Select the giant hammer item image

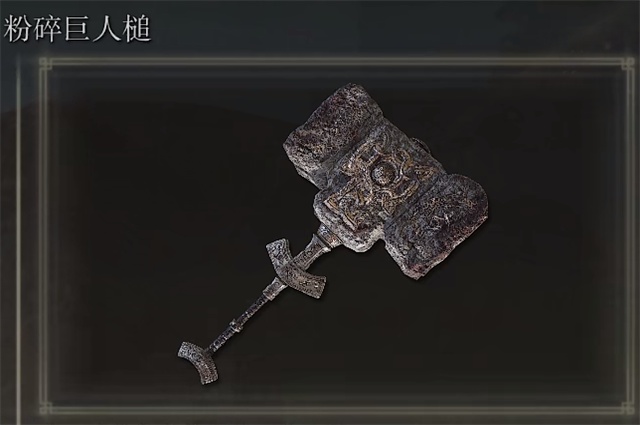tap(333, 235)
